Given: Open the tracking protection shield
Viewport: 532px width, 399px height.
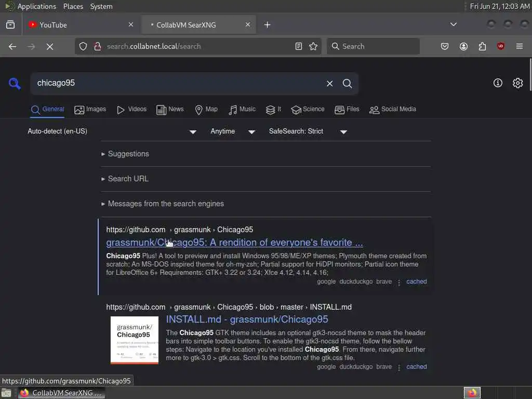Looking at the screenshot, I should click(x=83, y=46).
